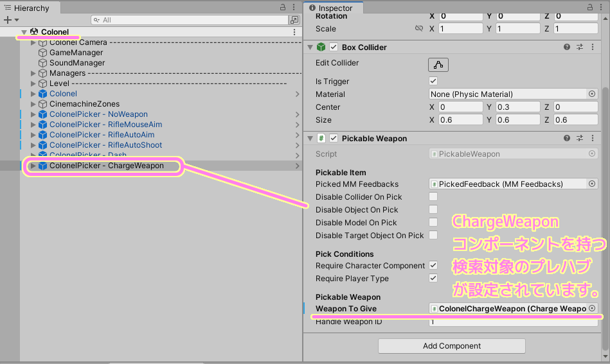Open the Pickable Weapon context menu
The height and width of the screenshot is (364, 610).
[x=593, y=138]
